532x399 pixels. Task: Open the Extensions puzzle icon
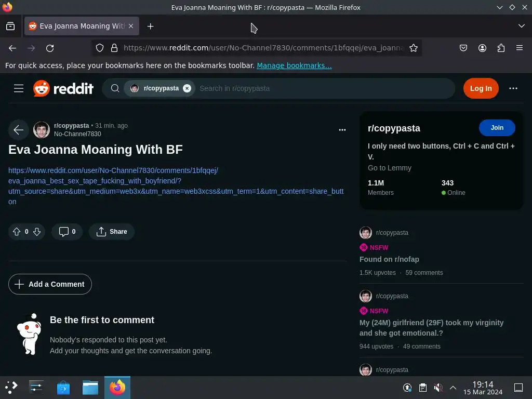point(501,48)
